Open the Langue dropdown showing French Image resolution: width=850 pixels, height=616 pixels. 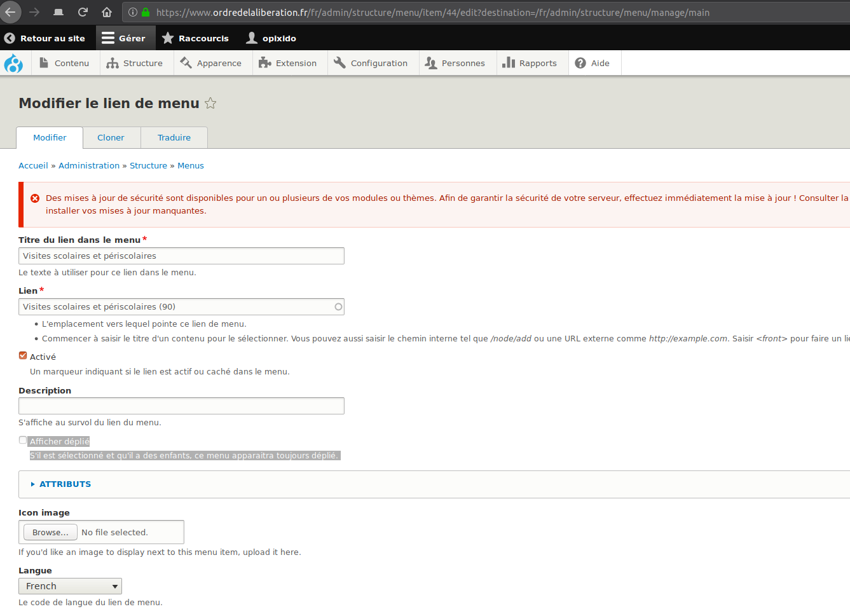tap(70, 586)
